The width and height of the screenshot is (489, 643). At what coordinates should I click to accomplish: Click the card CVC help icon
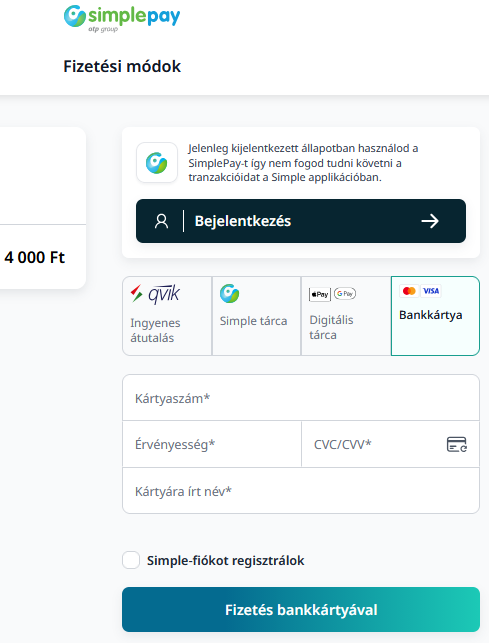point(457,444)
